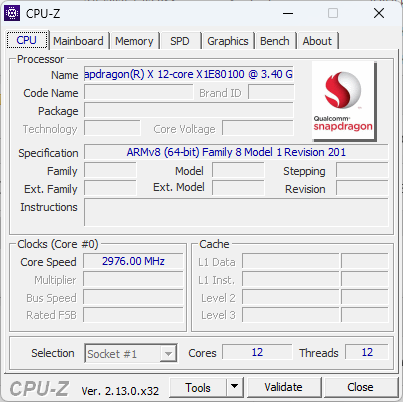Switch to the Memory tab
This screenshot has width=403, height=402.
[x=134, y=41]
